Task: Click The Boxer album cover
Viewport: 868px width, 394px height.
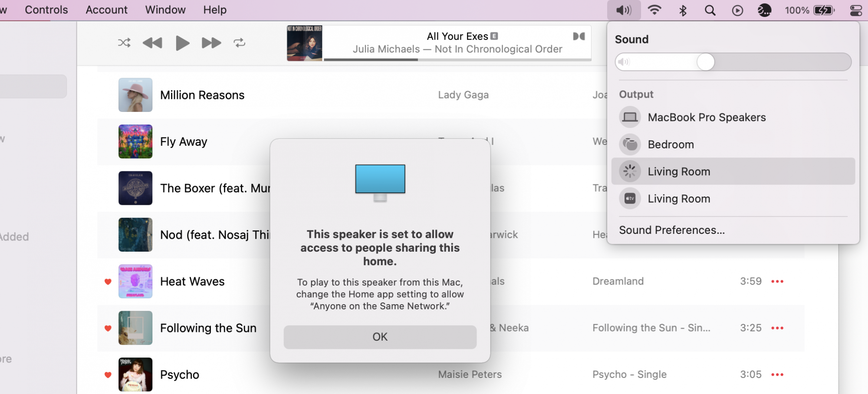Action: pos(135,188)
